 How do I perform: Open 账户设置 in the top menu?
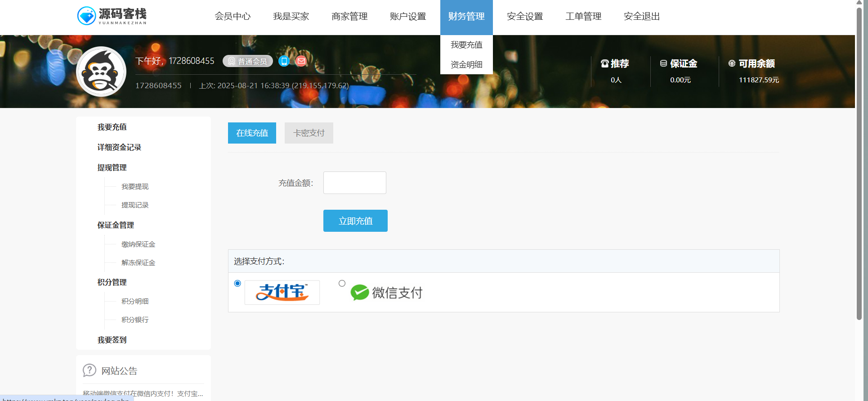(x=408, y=17)
